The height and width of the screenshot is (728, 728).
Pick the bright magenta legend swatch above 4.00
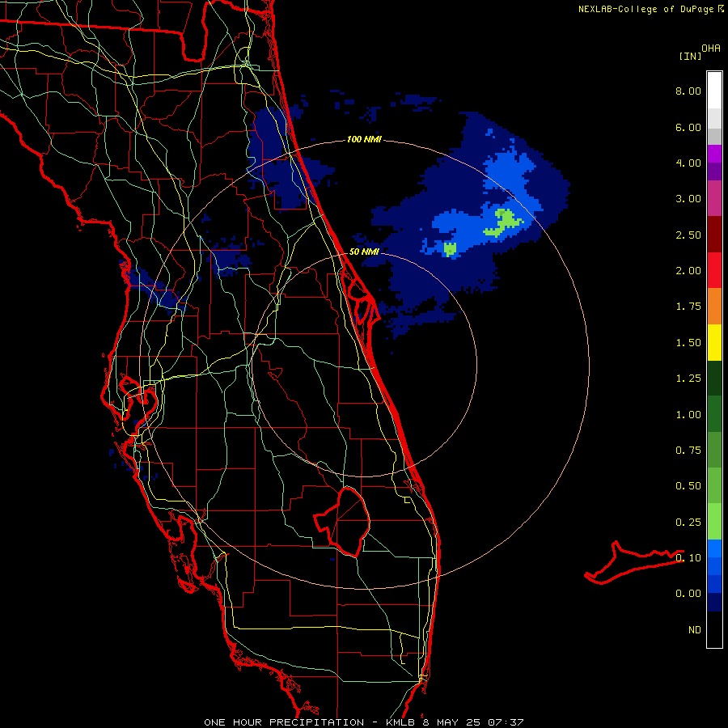click(714, 154)
